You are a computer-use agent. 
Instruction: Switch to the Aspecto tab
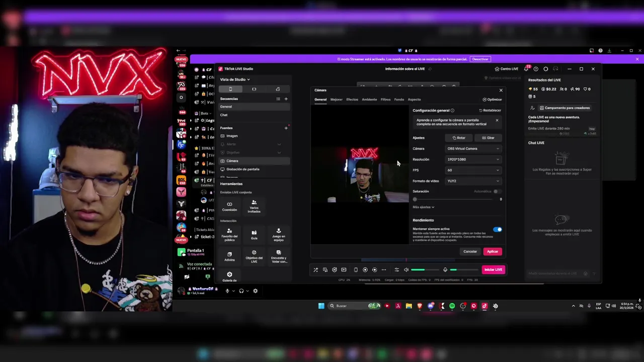pos(414,100)
